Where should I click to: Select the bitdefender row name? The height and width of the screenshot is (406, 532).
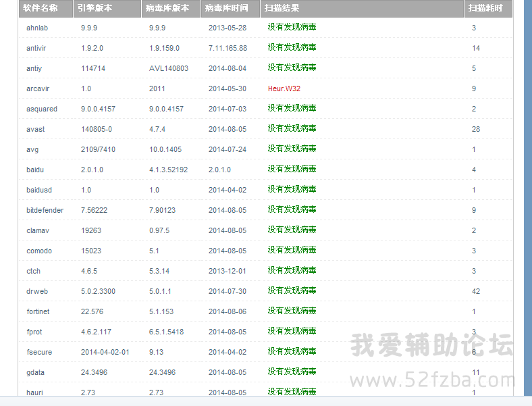click(x=45, y=211)
